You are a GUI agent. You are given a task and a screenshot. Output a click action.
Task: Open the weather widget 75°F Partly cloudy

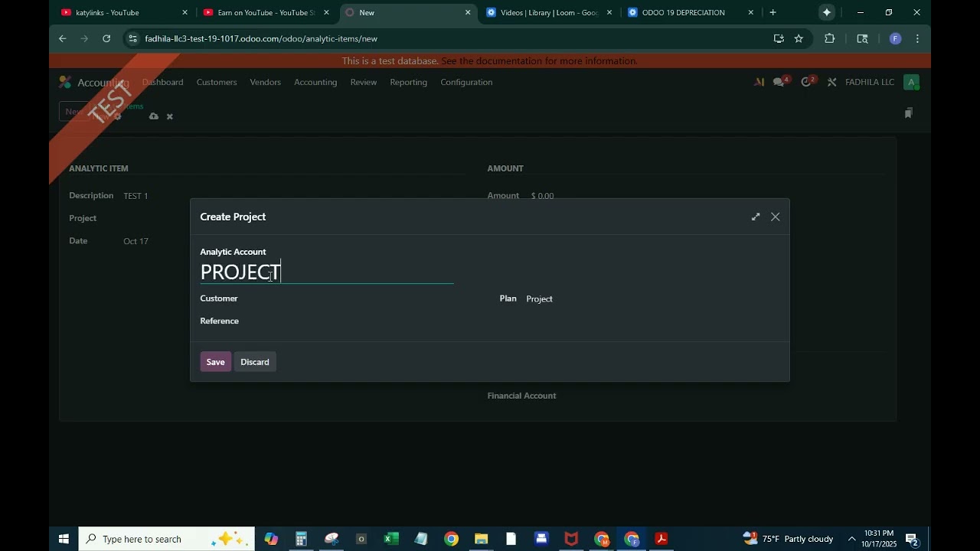[x=789, y=539]
